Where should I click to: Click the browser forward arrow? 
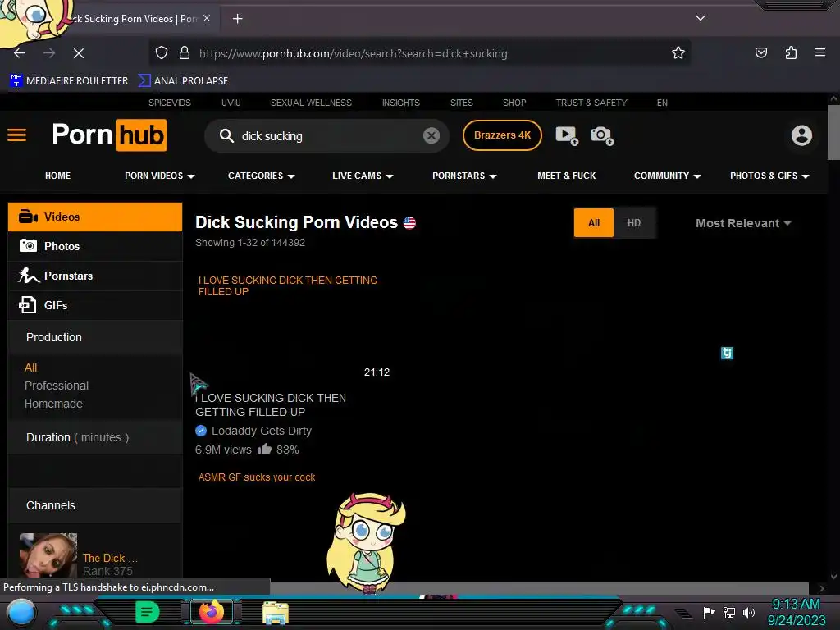[49, 53]
